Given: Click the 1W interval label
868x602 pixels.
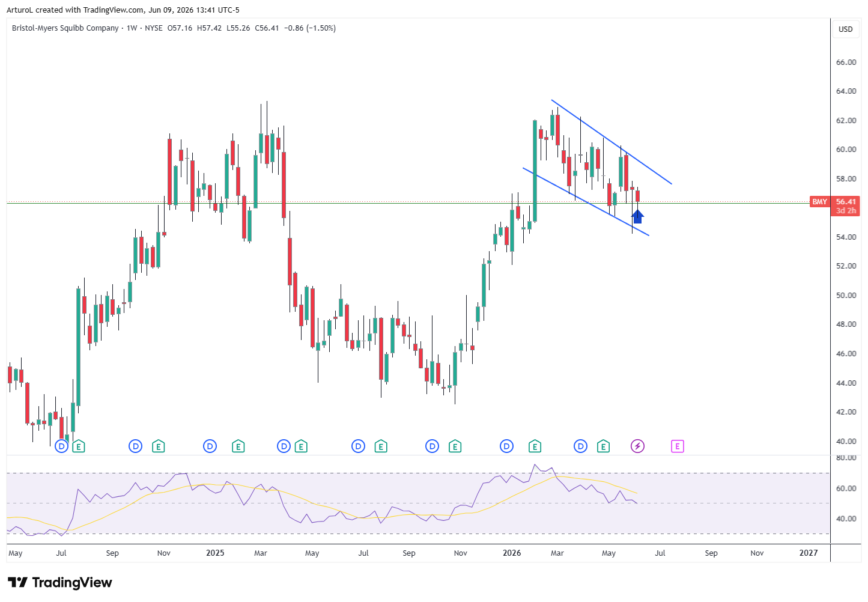Looking at the screenshot, I should coord(132,28).
